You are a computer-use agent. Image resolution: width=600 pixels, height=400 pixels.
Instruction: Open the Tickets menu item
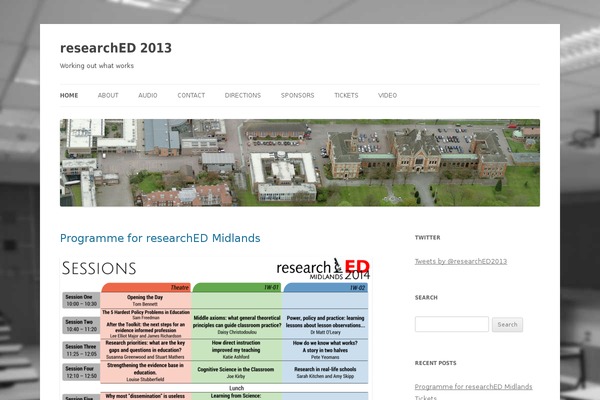[346, 95]
